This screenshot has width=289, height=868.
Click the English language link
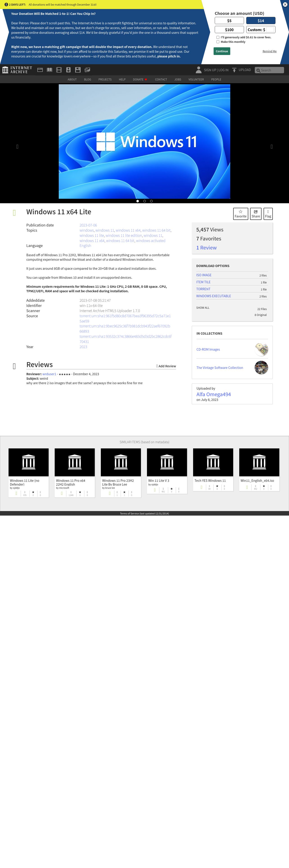coord(85,246)
